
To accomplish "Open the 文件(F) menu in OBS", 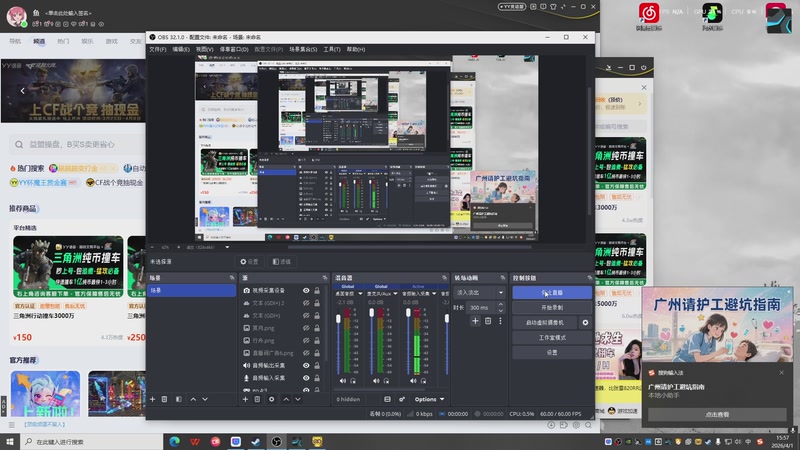I will point(158,49).
